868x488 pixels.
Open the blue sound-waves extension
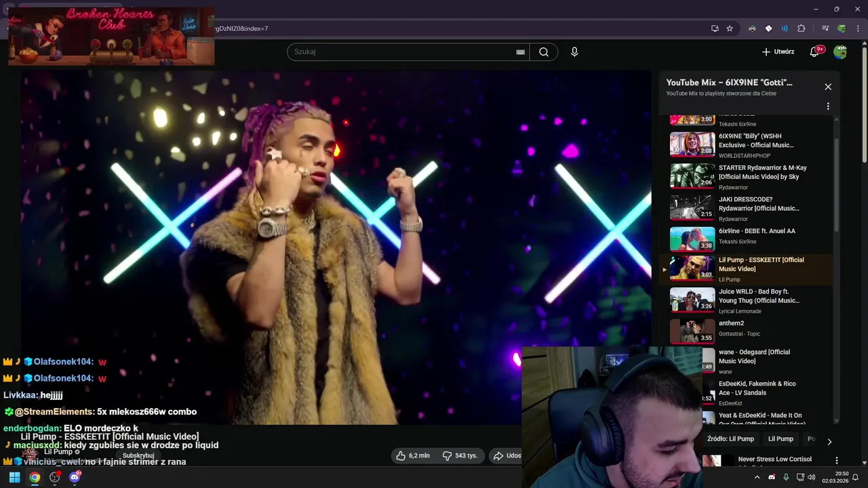785,28
